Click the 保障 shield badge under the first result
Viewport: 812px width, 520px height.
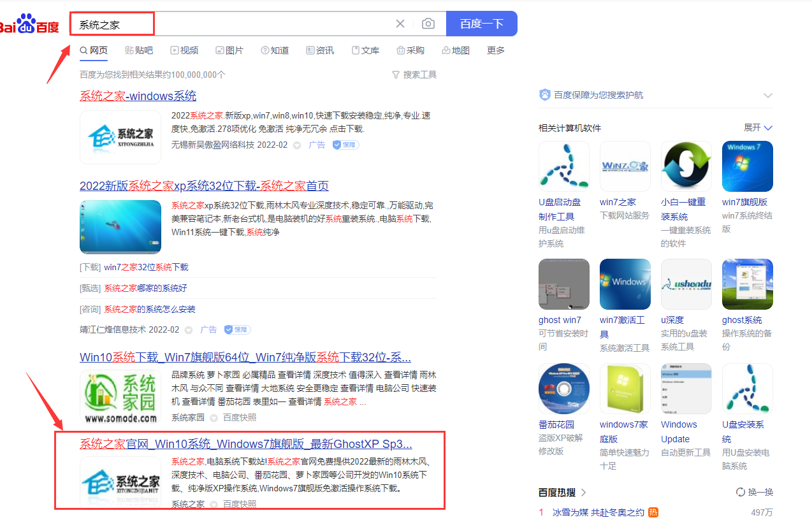[345, 145]
